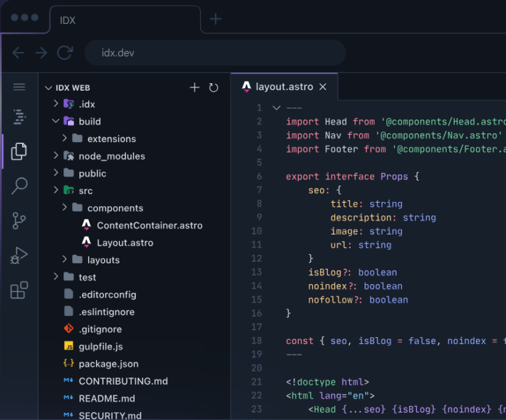Click the idx.dev address bar

tap(215, 53)
